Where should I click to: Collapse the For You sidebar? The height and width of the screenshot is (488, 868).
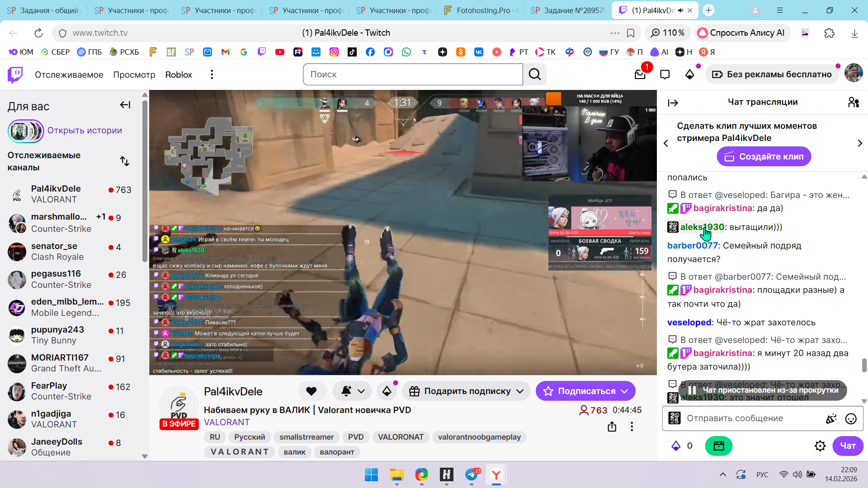(x=125, y=105)
